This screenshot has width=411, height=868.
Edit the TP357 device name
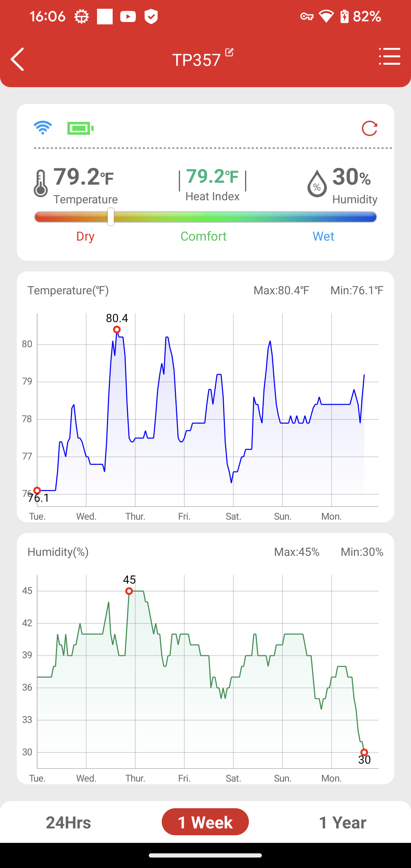point(229,52)
